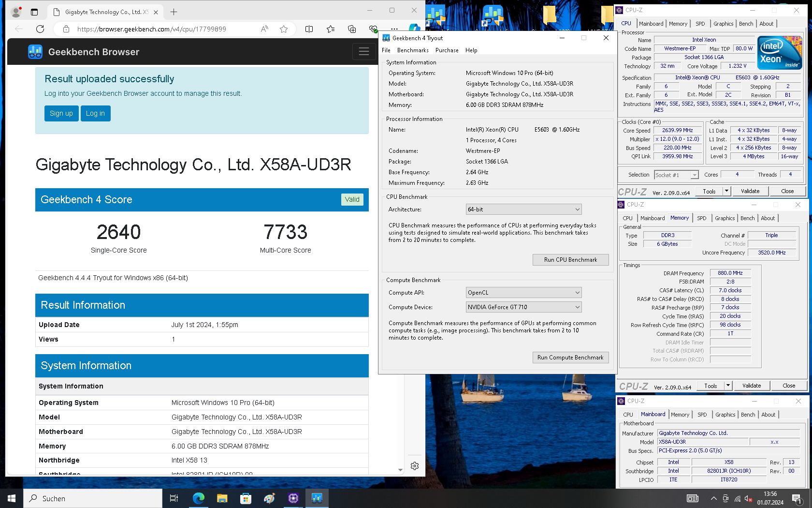Click the browser address bar URL
This screenshot has height=508, width=812.
pyautogui.click(x=151, y=29)
